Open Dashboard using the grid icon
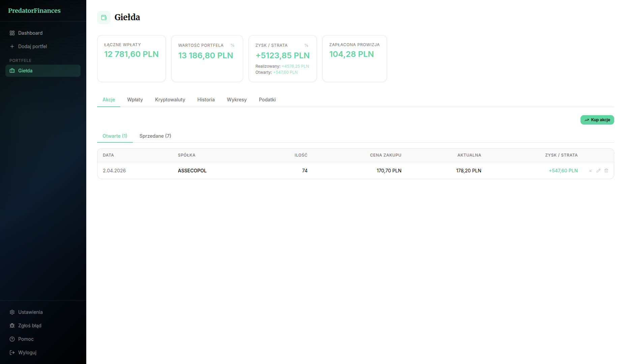 pos(12,33)
